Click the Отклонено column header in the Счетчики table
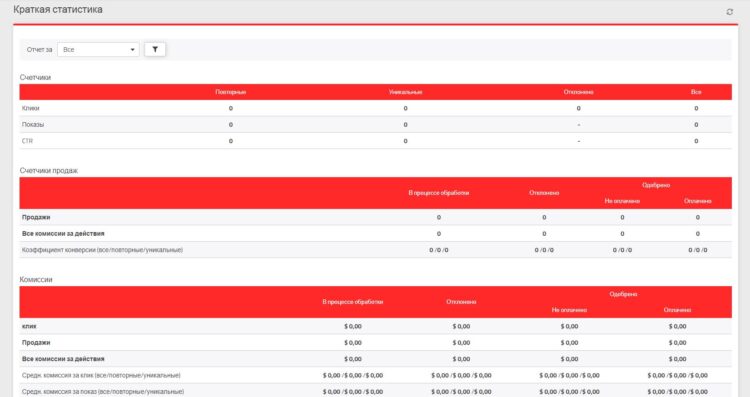 [578, 92]
